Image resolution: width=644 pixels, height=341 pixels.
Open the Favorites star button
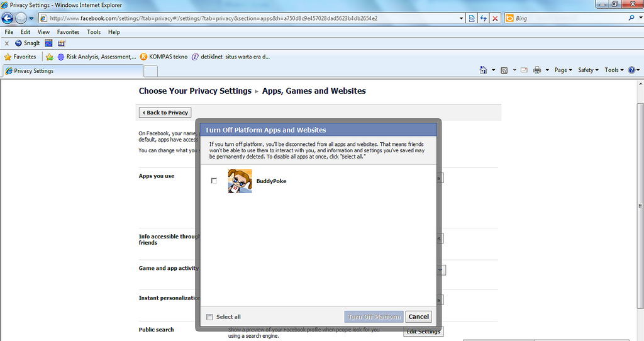pos(20,57)
